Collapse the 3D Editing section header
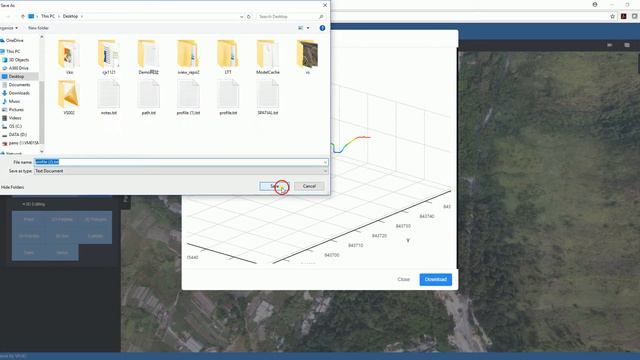This screenshot has height=360, width=640. pyautogui.click(x=34, y=204)
